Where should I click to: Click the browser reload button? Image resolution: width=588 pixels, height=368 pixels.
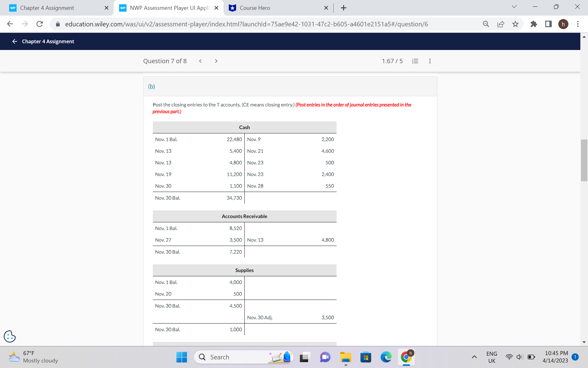(40, 24)
